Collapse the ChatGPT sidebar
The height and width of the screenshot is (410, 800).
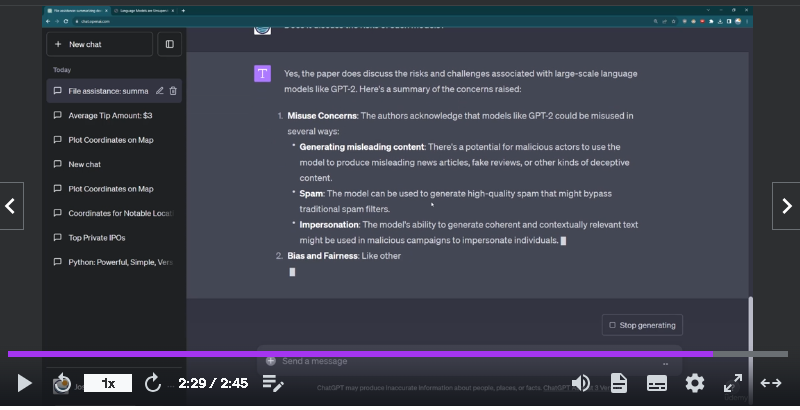169,44
